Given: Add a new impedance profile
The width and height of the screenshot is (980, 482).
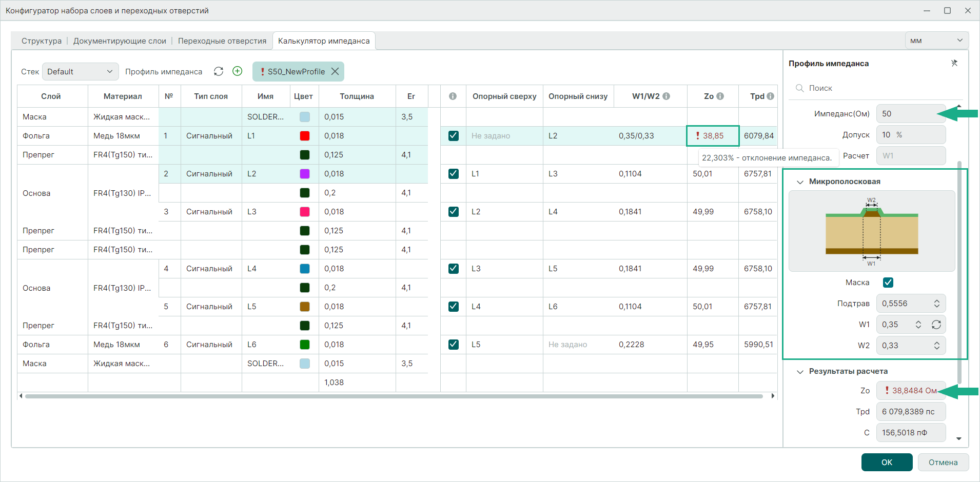Looking at the screenshot, I should point(237,71).
